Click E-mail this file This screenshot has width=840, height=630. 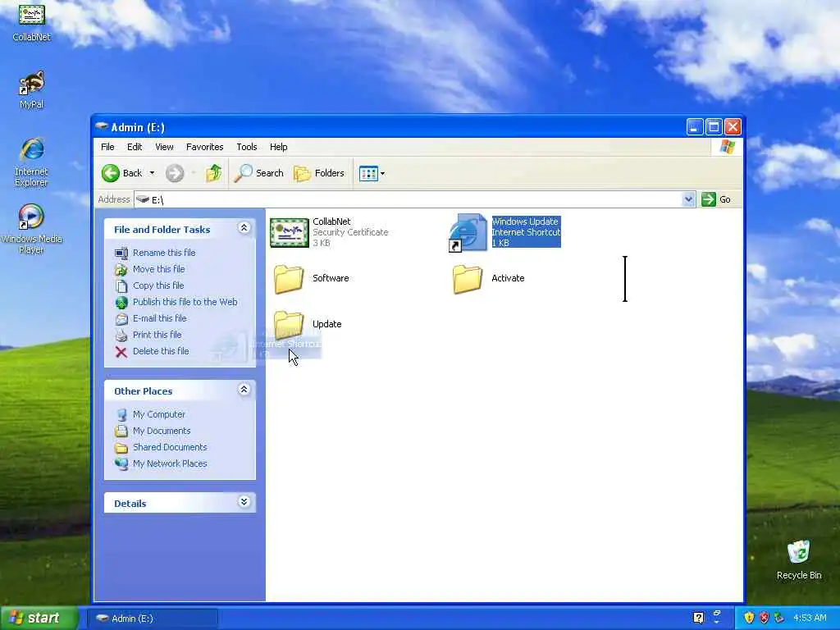coord(160,318)
